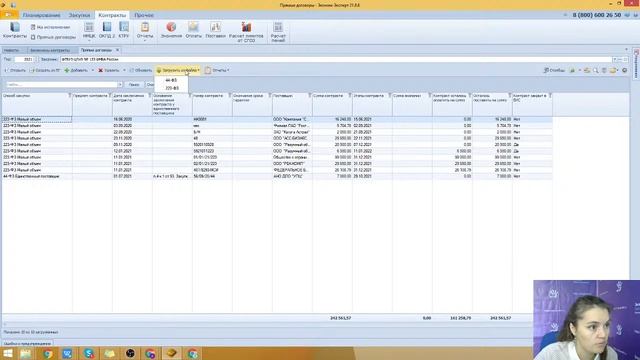Filter the Дата заключения контракта column
This screenshot has height=360, width=640.
tap(150, 96)
